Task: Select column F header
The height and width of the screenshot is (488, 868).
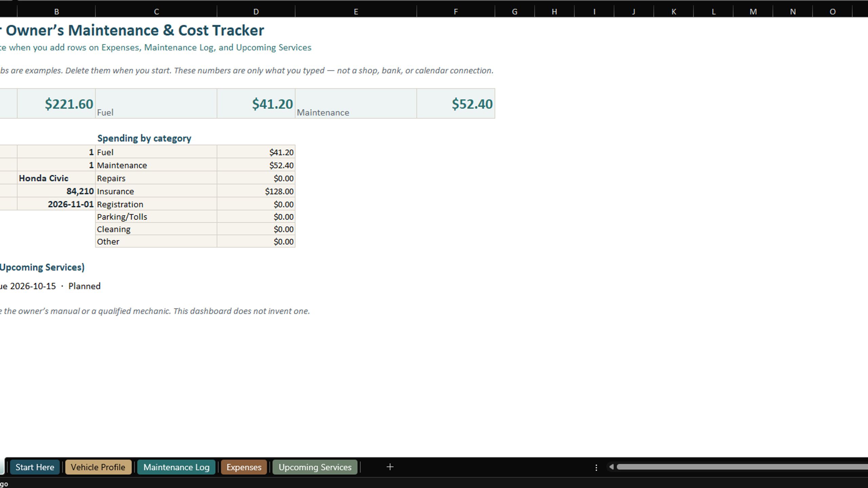Action: [x=456, y=12]
